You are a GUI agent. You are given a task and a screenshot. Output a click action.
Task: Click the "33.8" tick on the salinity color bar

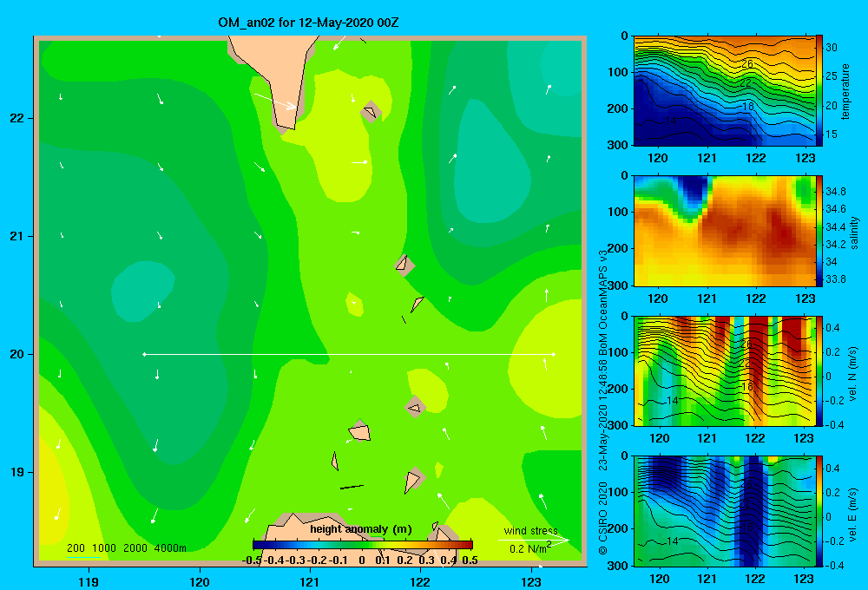coord(836,279)
